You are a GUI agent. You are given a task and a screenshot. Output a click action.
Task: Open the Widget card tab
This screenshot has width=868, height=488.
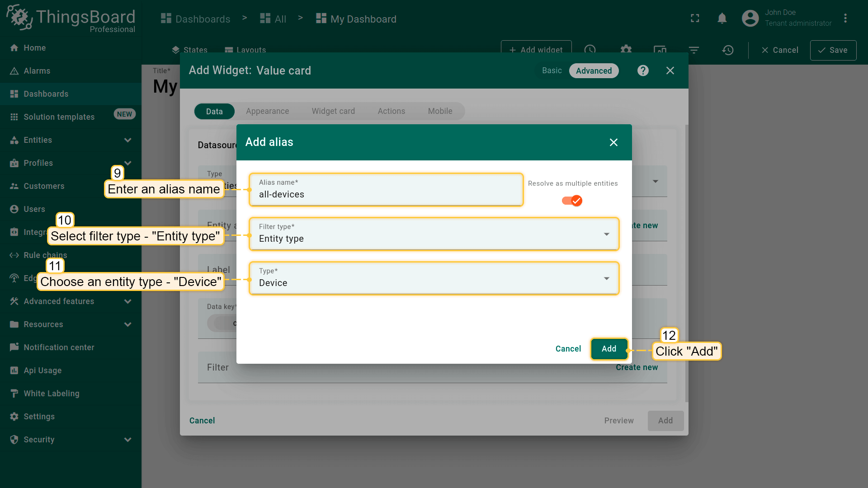coord(333,111)
